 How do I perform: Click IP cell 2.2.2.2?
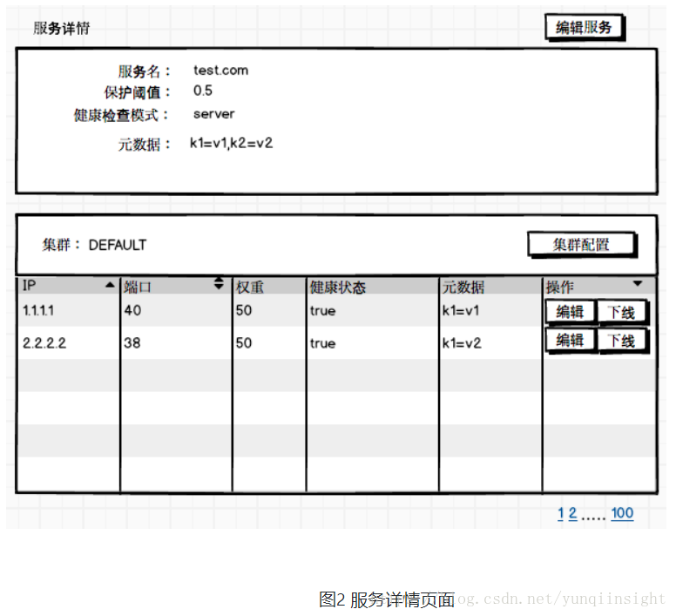click(x=44, y=343)
